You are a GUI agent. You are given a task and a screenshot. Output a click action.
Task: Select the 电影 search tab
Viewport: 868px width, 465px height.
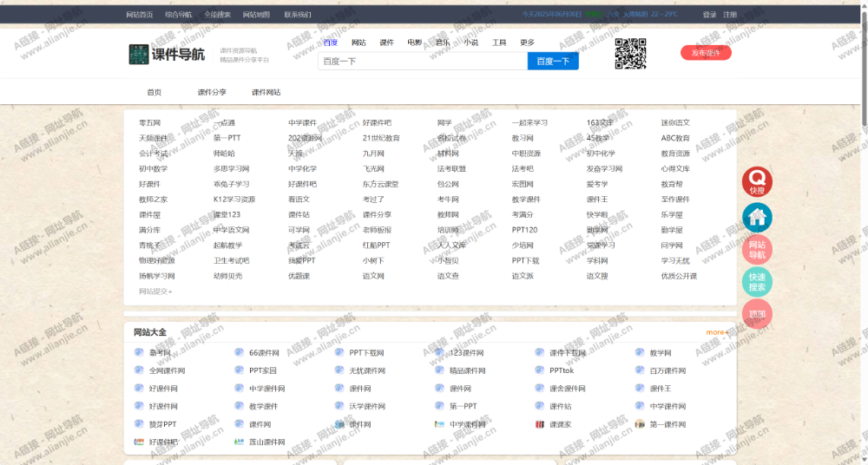tap(415, 42)
